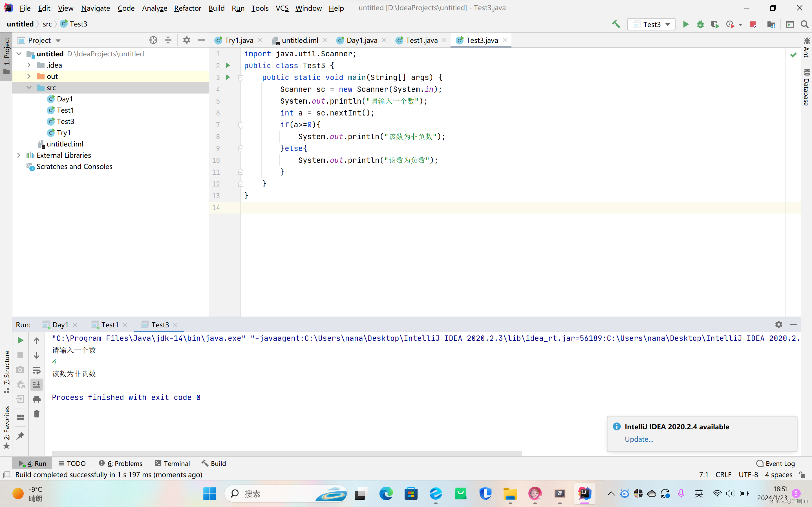Click Select Opened File crosshair icon
The width and height of the screenshot is (812, 507).
(x=153, y=40)
